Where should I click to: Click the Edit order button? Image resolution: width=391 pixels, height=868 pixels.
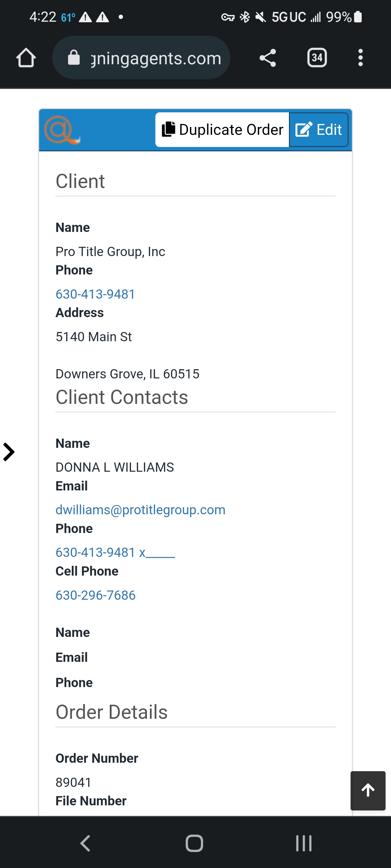pos(319,130)
